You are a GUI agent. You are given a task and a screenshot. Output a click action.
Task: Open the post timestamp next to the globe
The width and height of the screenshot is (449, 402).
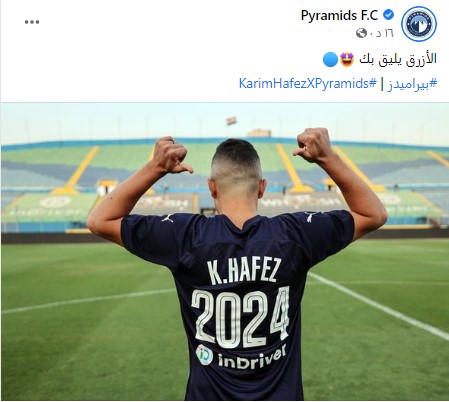coord(381,33)
